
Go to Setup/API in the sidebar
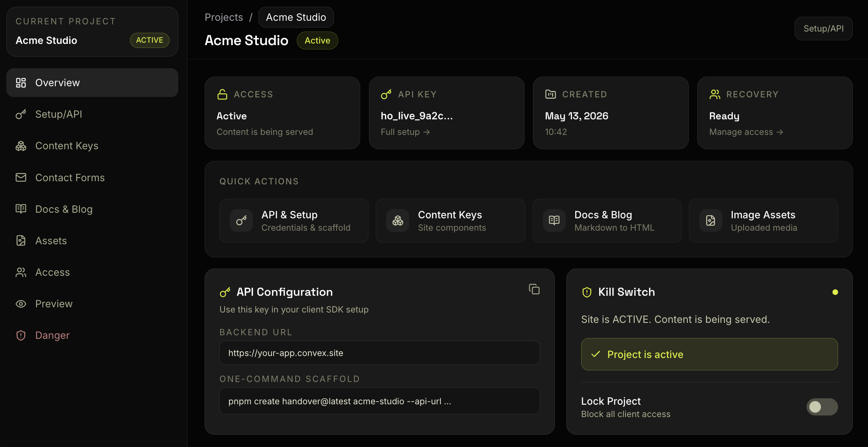92,114
